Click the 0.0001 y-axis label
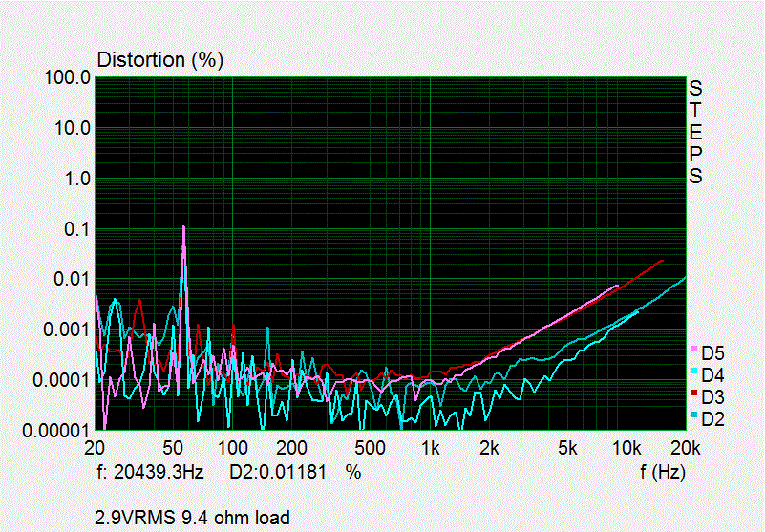This screenshot has width=765, height=532. [x=62, y=380]
